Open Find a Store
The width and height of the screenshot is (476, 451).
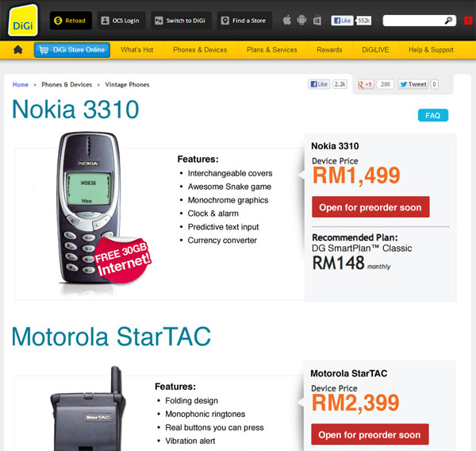[244, 21]
